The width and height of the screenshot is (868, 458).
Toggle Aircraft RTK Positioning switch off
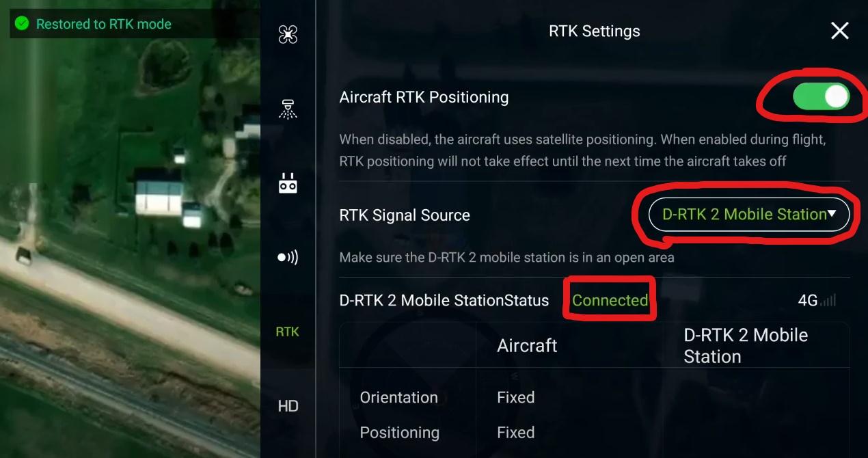coord(821,97)
